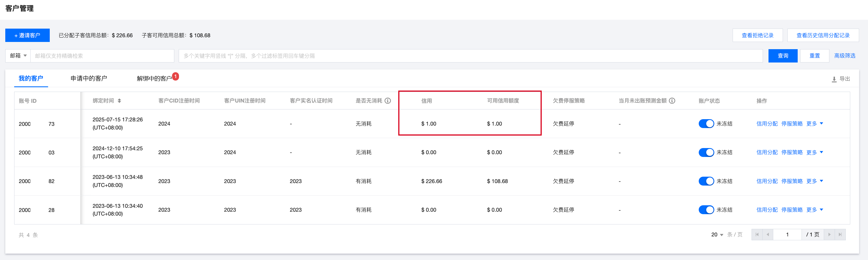Toggle account status for ID ending 73
The image size is (868, 260).
[x=706, y=124]
